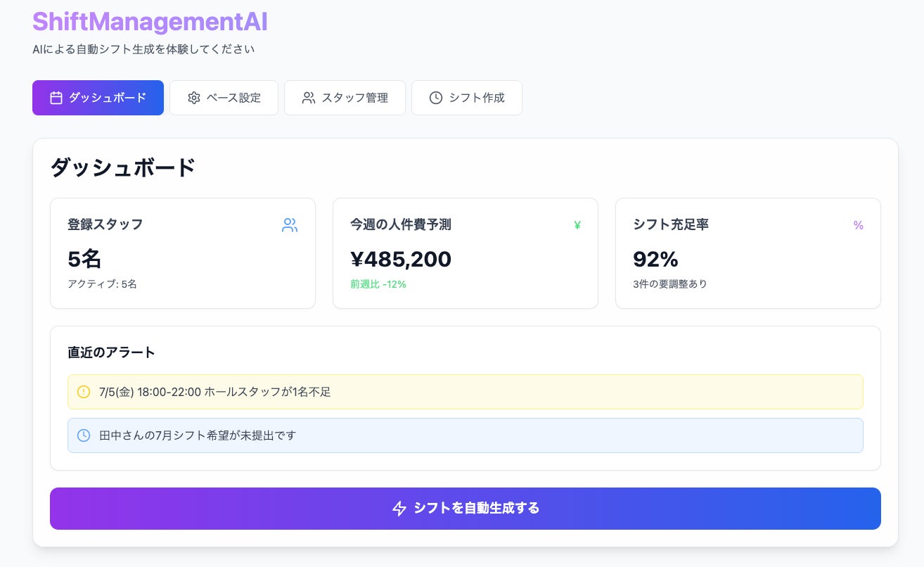
Task: Select the 田中さんの7月シフト希望 alert
Action: pyautogui.click(x=466, y=435)
